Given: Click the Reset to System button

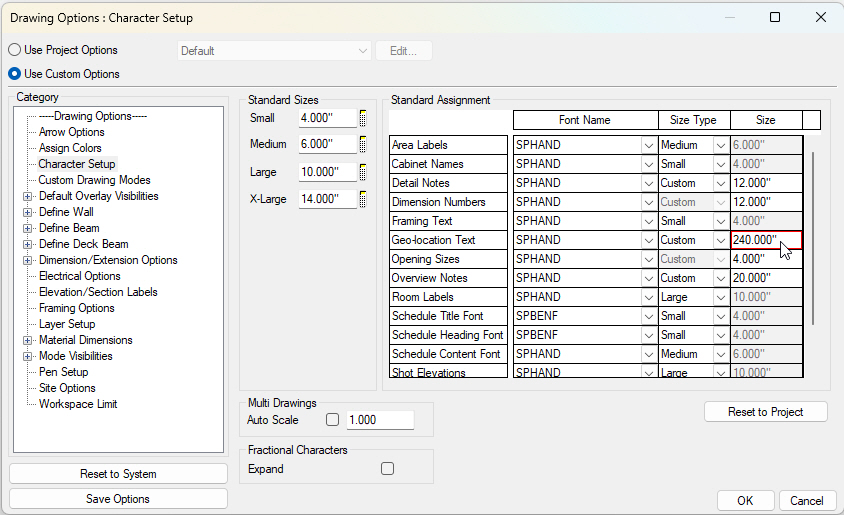Looking at the screenshot, I should 118,474.
